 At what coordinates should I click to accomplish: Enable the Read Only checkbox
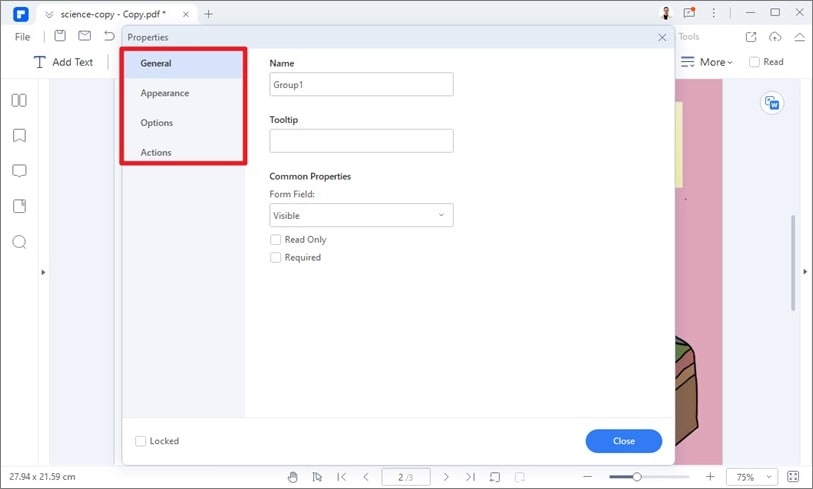(275, 240)
